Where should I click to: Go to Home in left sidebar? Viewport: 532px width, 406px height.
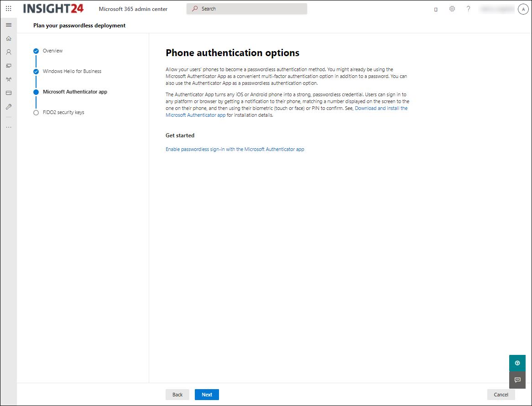pyautogui.click(x=8, y=38)
